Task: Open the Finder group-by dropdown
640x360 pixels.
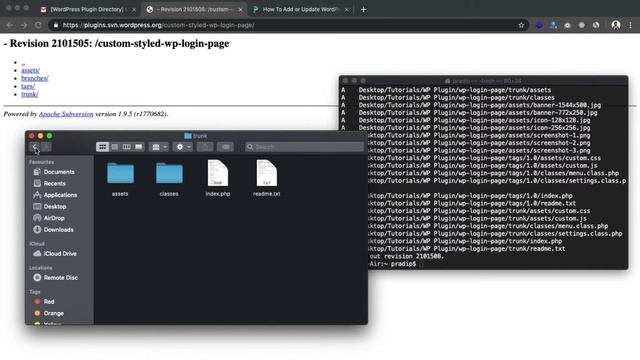Action: tap(159, 147)
